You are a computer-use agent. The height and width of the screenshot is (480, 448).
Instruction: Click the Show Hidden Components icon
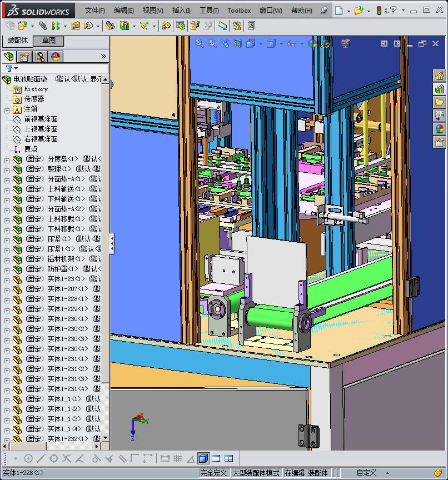pyautogui.click(x=109, y=26)
